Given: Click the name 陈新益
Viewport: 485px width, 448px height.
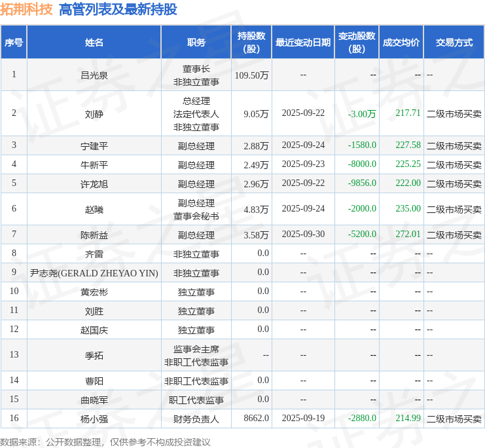Looking at the screenshot, I should pos(94,235).
